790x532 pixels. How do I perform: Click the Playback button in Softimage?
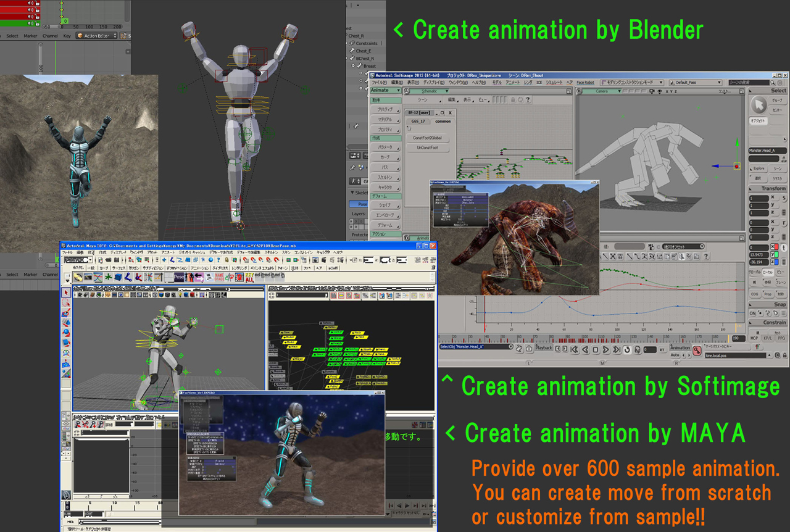544,348
